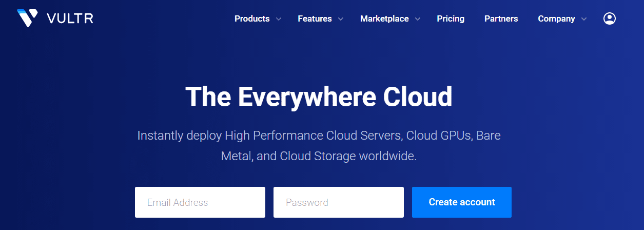
Task: Click into the Password field
Action: (x=338, y=202)
